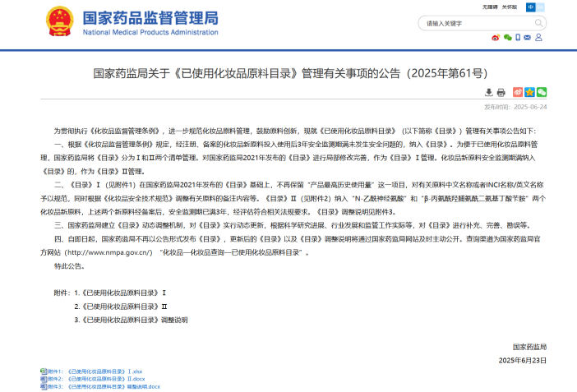This screenshot has height=392, width=577.
Task: Click the opening paragraph 为贯彻执行《化妆品监督管理条例》
Action: coord(295,131)
